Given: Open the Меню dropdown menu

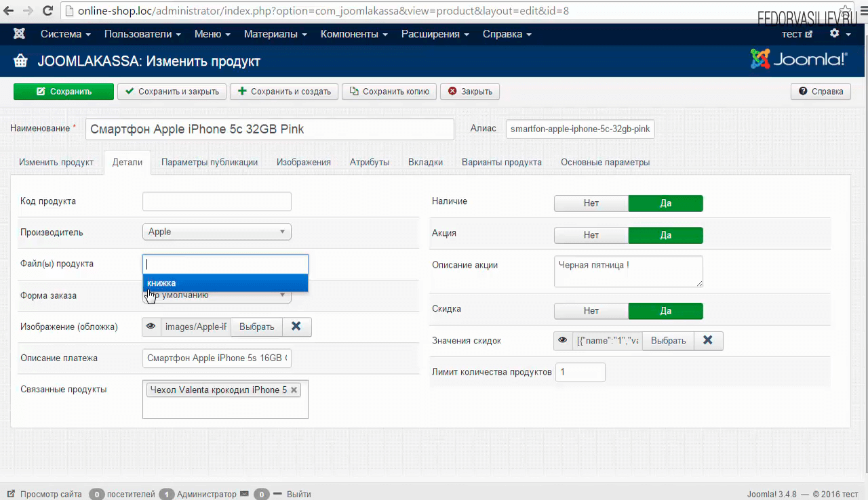Looking at the screenshot, I should coord(212,34).
